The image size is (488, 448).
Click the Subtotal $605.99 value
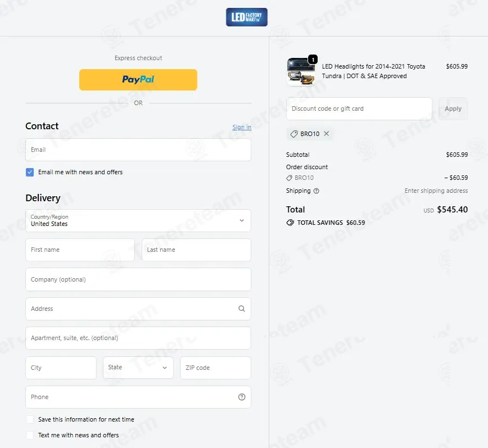(457, 155)
